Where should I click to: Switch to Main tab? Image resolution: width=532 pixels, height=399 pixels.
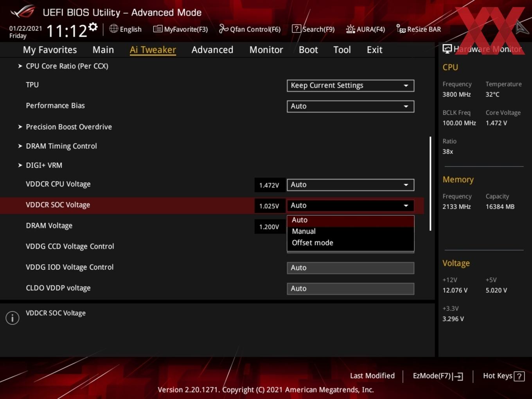coord(103,50)
